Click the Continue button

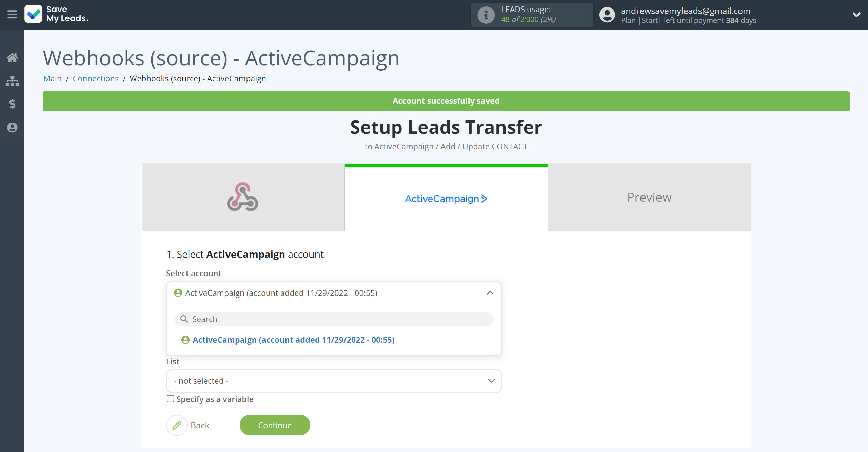tap(274, 425)
